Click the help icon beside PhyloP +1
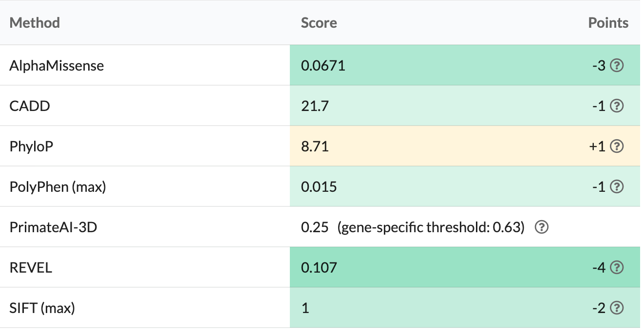This screenshot has height=332, width=644. pos(617,147)
